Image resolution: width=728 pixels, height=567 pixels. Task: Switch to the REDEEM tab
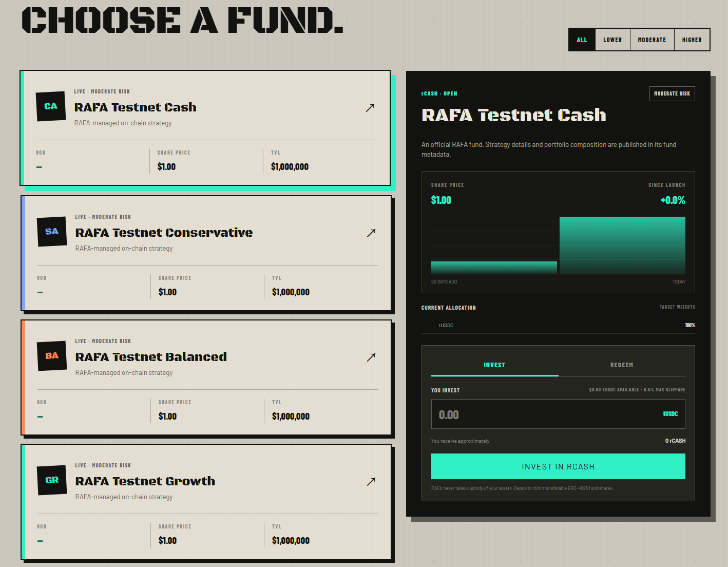coord(622,365)
